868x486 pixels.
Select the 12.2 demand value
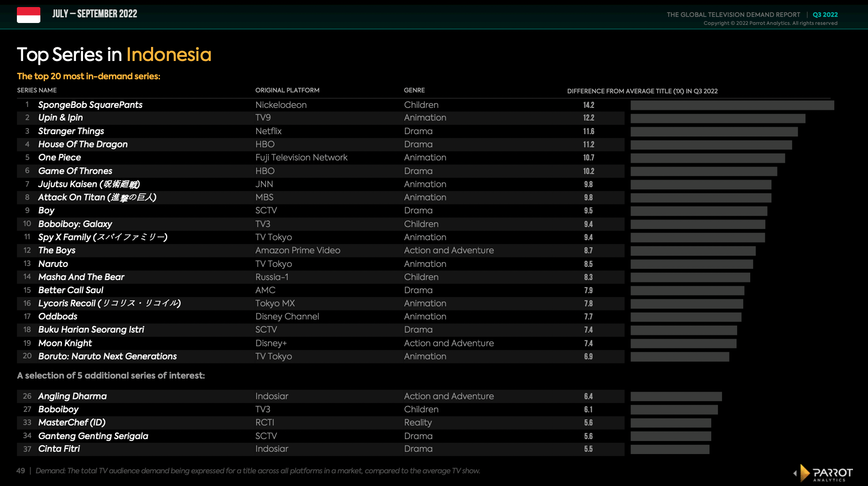click(589, 118)
